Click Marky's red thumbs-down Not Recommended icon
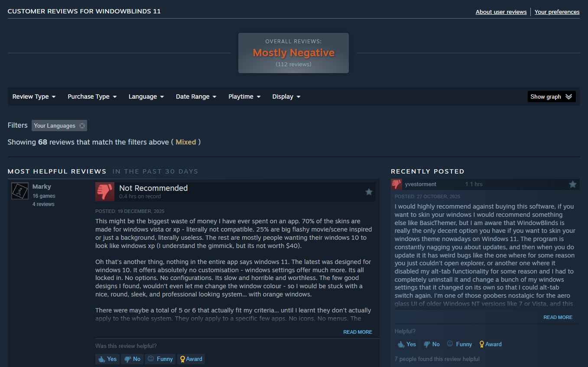The image size is (588, 367). 105,192
